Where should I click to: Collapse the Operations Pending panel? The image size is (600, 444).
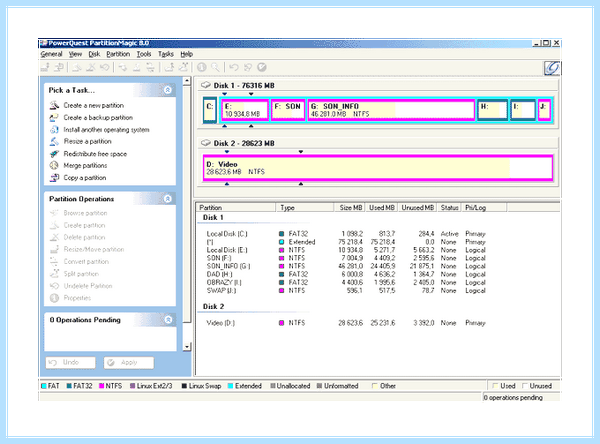168,320
